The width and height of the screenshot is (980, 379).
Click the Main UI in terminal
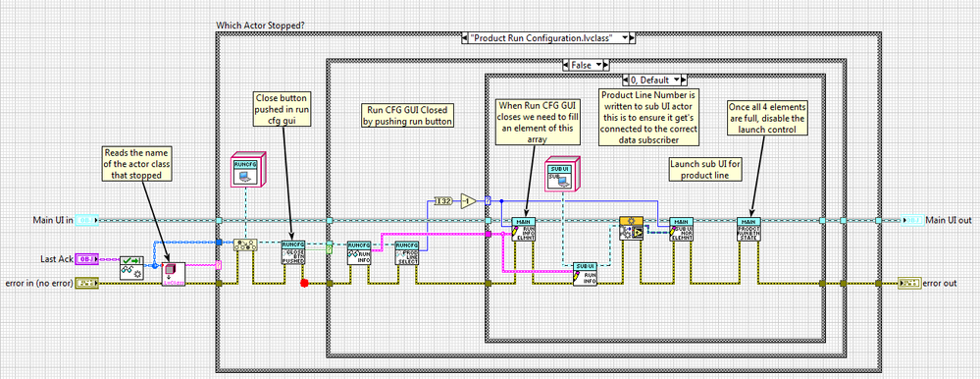[85, 220]
